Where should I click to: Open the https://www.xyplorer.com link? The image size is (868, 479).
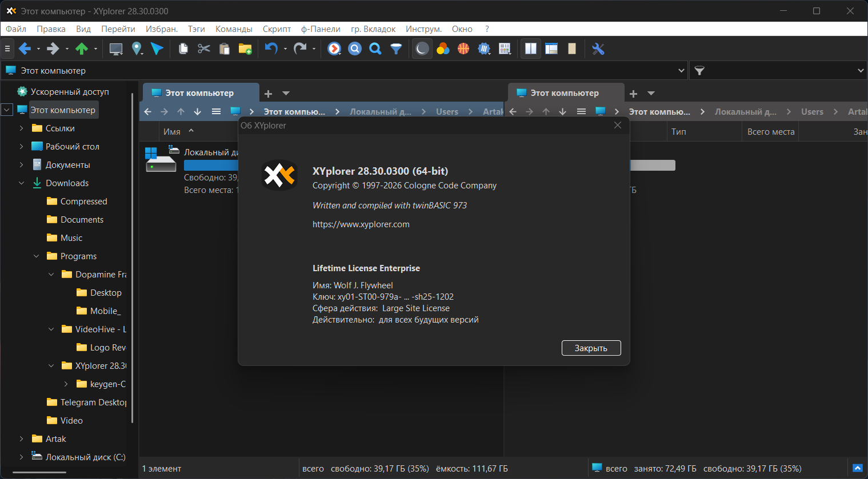361,224
